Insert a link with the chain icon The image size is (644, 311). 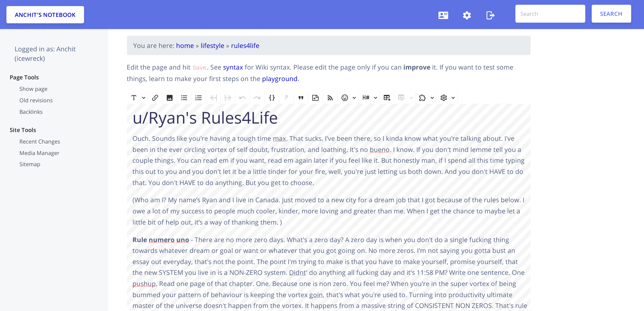155,98
